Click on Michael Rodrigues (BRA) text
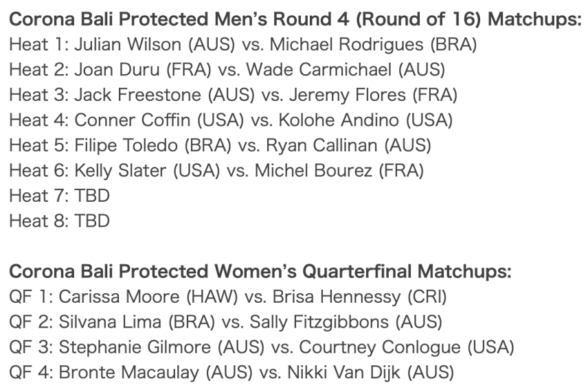The height and width of the screenshot is (390, 588). click(373, 45)
